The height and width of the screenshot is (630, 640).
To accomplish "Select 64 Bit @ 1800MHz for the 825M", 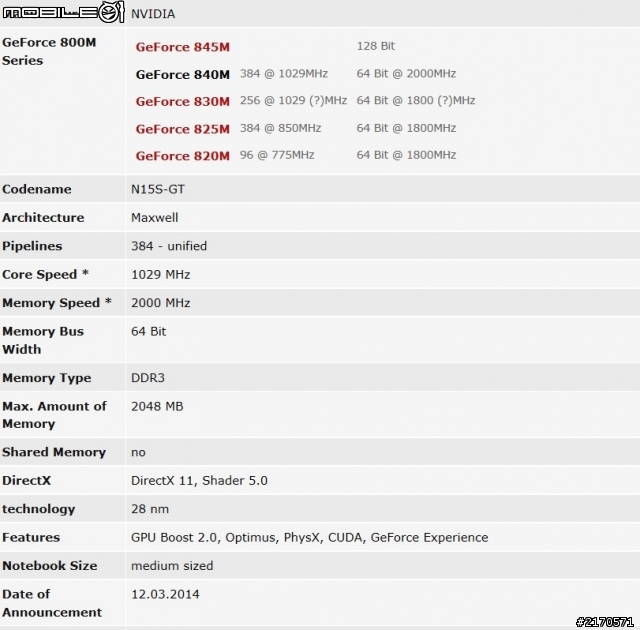I will pyautogui.click(x=406, y=128).
